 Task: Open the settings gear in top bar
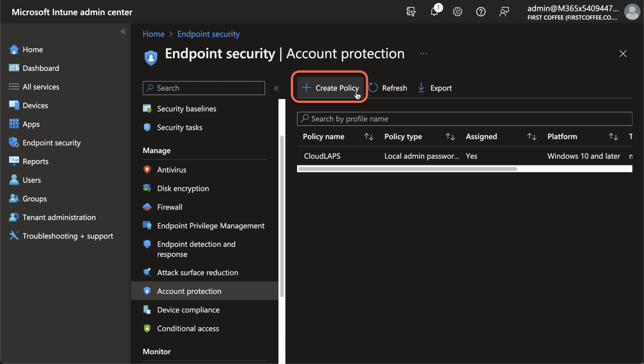click(x=458, y=12)
